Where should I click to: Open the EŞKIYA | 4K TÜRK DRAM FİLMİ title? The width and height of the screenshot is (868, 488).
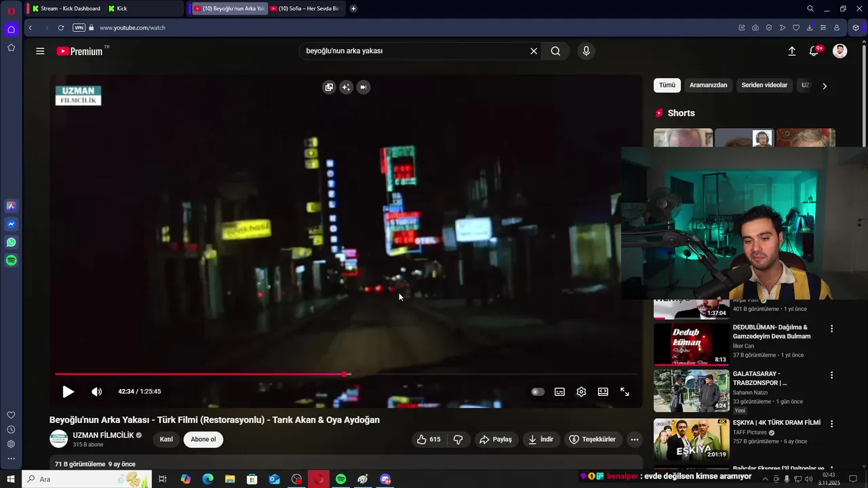776,423
